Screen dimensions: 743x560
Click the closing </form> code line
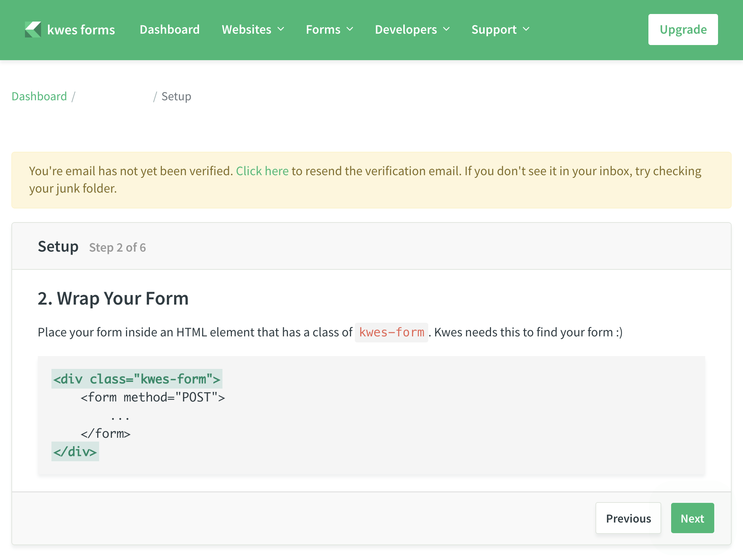coord(106,434)
